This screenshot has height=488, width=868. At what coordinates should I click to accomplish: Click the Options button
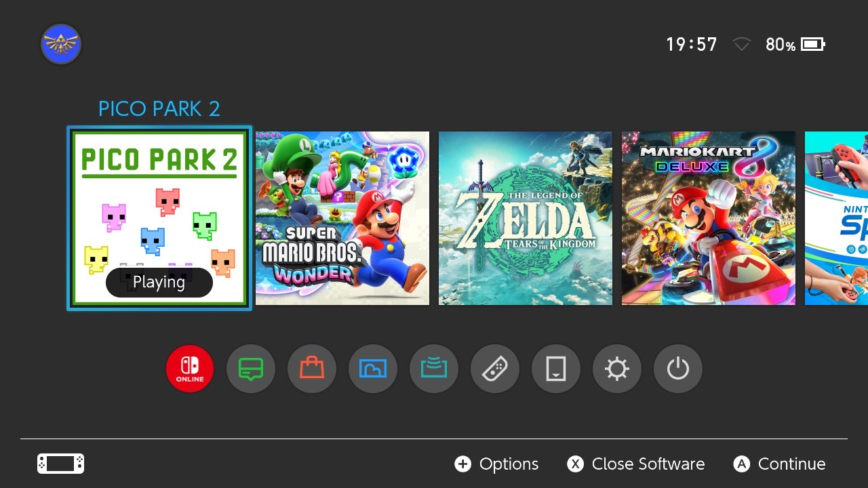click(496, 464)
